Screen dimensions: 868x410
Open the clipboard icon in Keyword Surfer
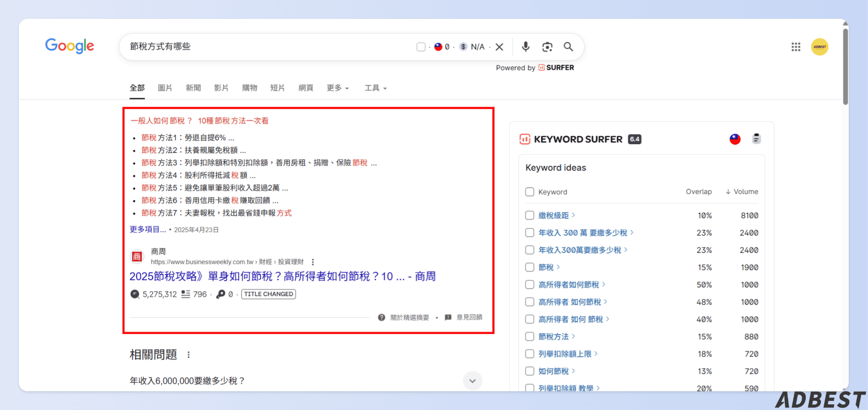click(x=756, y=138)
